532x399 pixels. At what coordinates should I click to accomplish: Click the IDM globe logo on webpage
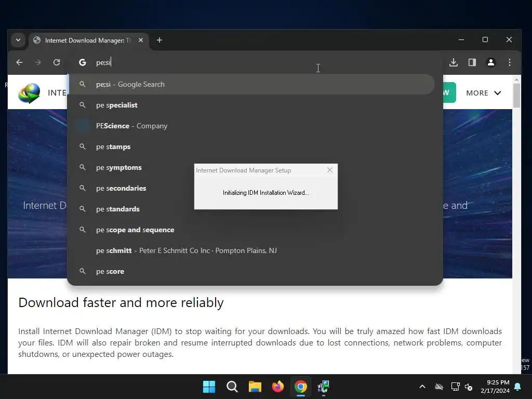pyautogui.click(x=29, y=93)
